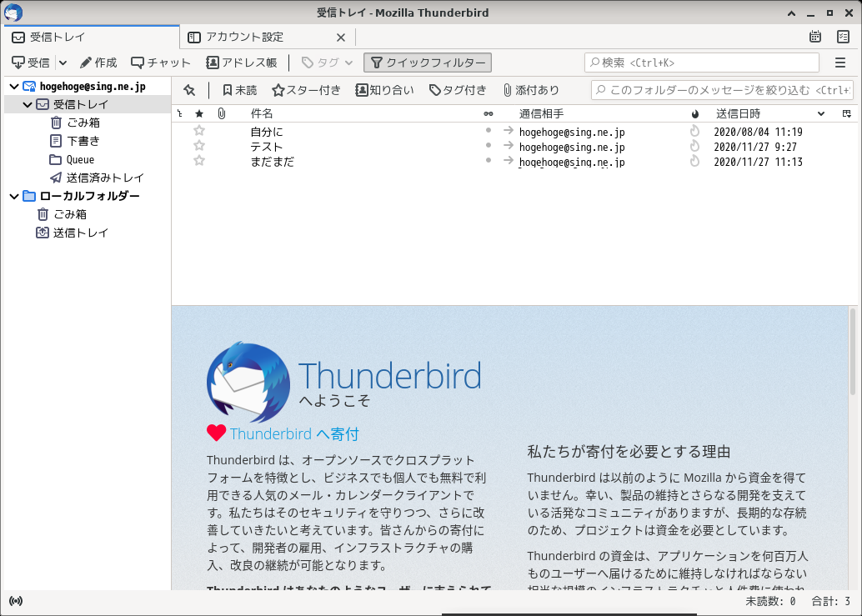Click the folder message filter search box
The image size is (862, 616).
[722, 90]
